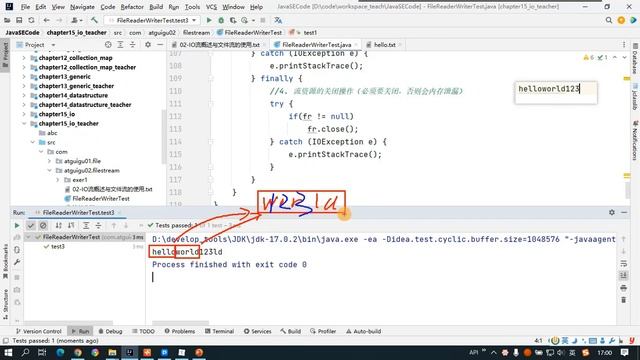This screenshot has width=640, height=360.
Task: Open the Notifications side panel
Action: [635, 140]
